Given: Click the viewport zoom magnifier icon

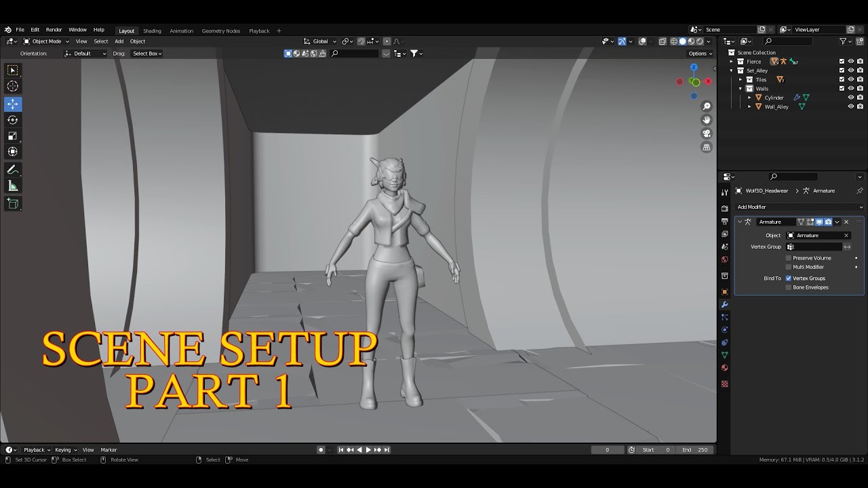Looking at the screenshot, I should pos(707,106).
